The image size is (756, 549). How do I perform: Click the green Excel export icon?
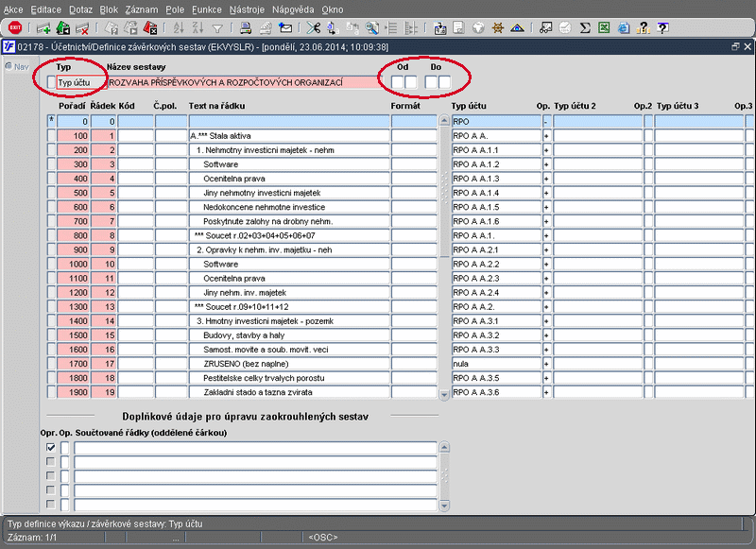point(605,28)
